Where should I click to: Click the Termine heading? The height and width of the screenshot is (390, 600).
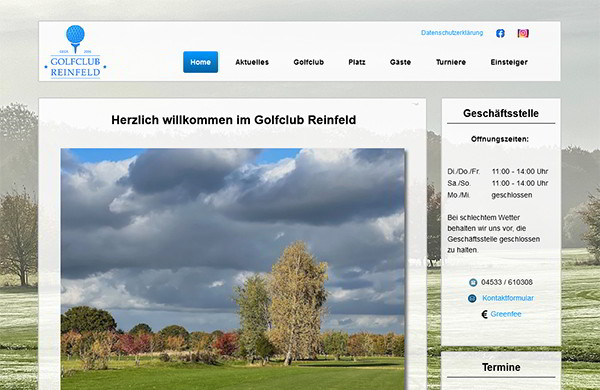tap(501, 367)
